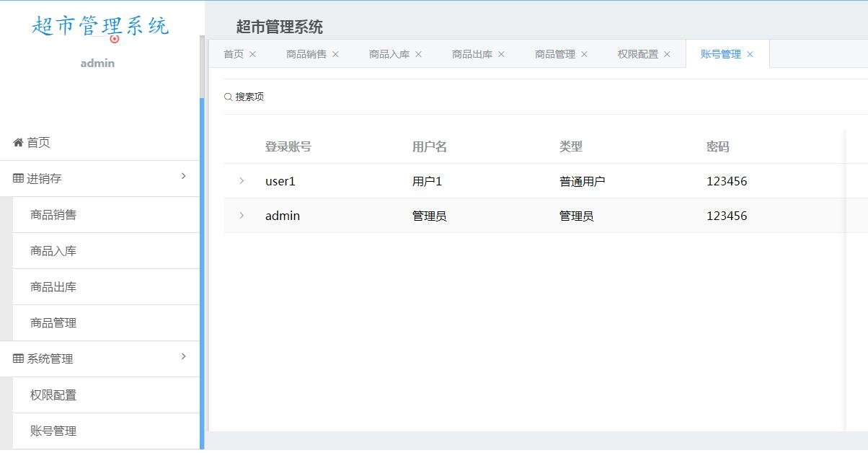Select the user1 login account cell
Screen dimensions: 868x453
coord(280,181)
